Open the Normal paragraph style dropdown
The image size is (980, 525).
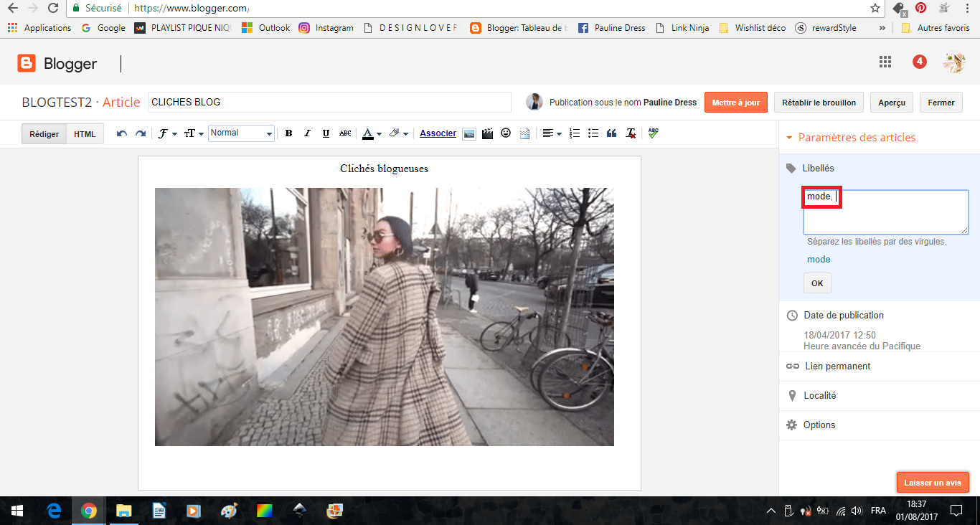click(242, 133)
